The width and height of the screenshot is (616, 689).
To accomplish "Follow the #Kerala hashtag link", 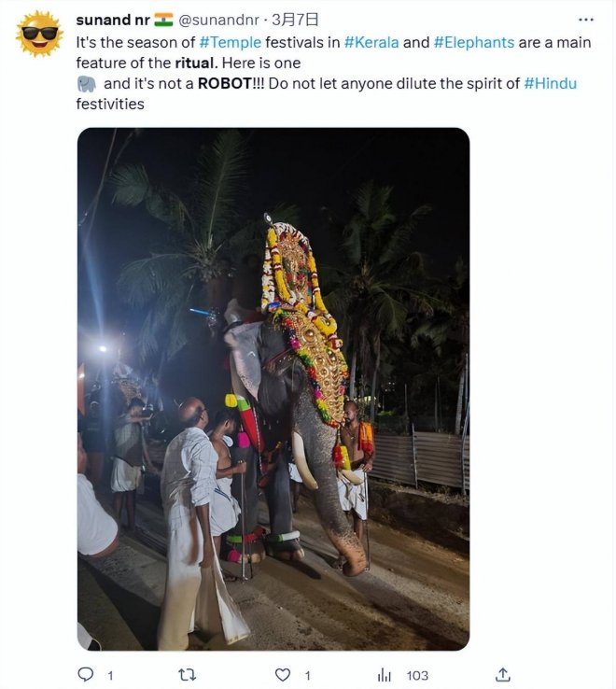I will 371,42.
